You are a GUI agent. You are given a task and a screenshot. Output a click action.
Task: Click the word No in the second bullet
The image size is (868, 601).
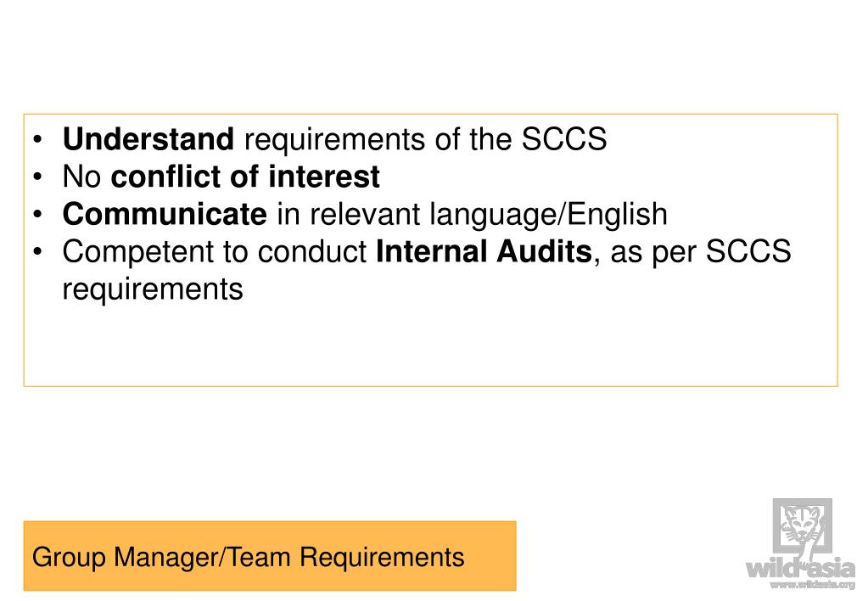(x=82, y=177)
